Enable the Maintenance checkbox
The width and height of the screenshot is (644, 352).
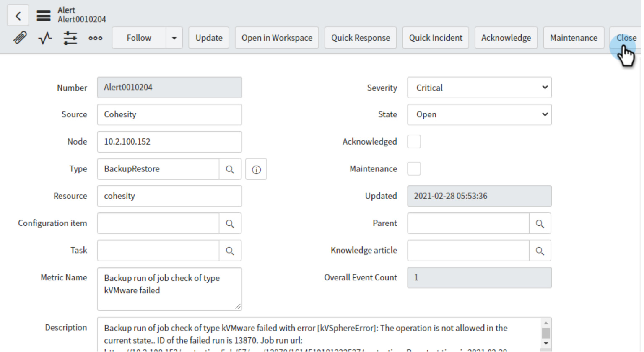pos(414,169)
